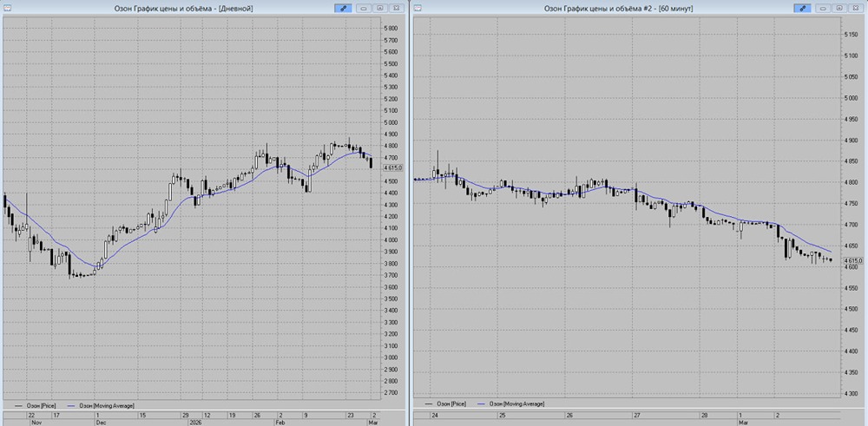Click the current price tag 4 615,0 in 60 минут chart
The image size is (868, 426).
853,260
